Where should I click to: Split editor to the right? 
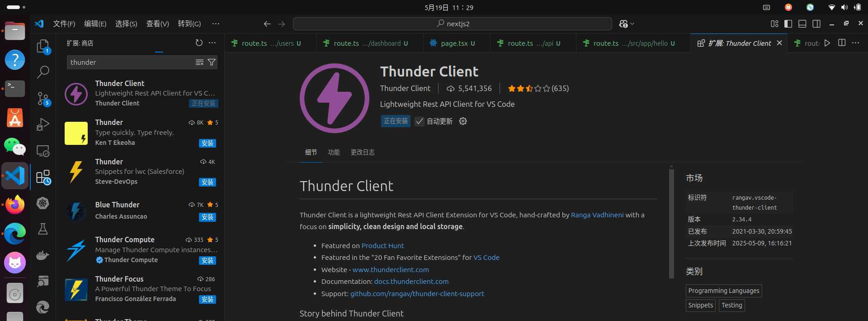pyautogui.click(x=842, y=43)
